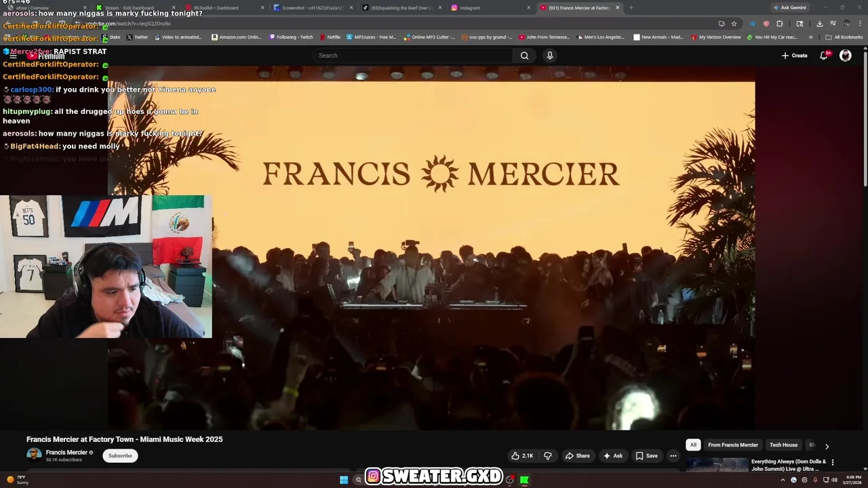Like the video with 2.1K thumbs up
The height and width of the screenshot is (488, 868).
[522, 455]
